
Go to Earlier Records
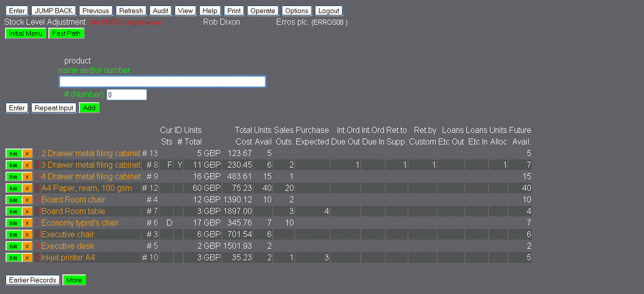point(33,280)
